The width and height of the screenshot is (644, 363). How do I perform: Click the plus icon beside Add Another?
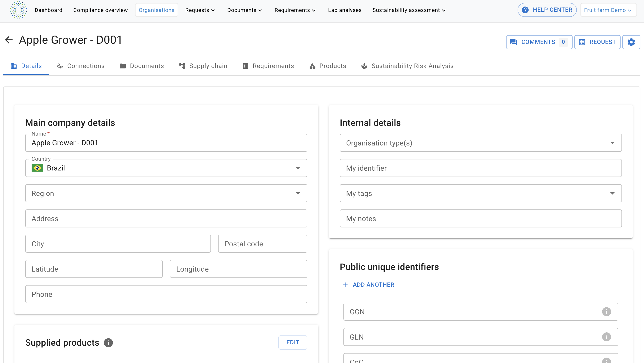tap(345, 285)
